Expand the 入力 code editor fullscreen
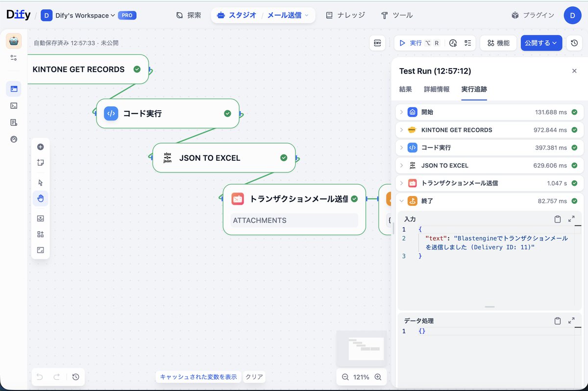 click(571, 219)
